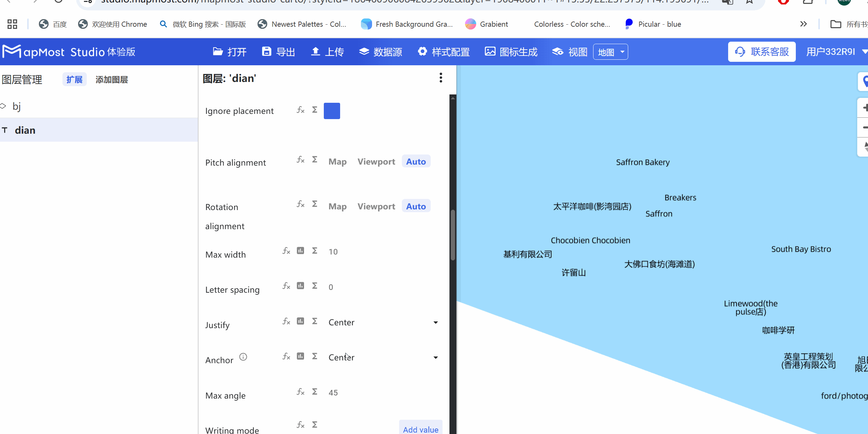Open the layer options kebab menu
This screenshot has height=434, width=868.
point(440,77)
